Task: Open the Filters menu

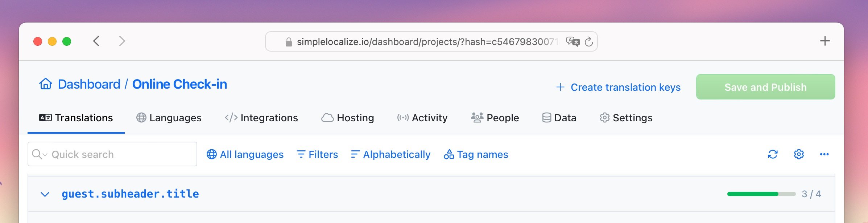Action: [317, 154]
